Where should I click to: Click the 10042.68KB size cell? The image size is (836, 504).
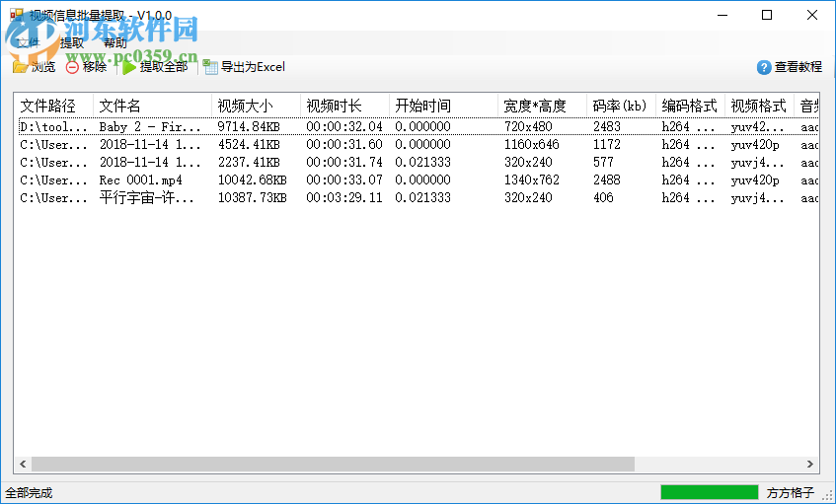tap(253, 180)
